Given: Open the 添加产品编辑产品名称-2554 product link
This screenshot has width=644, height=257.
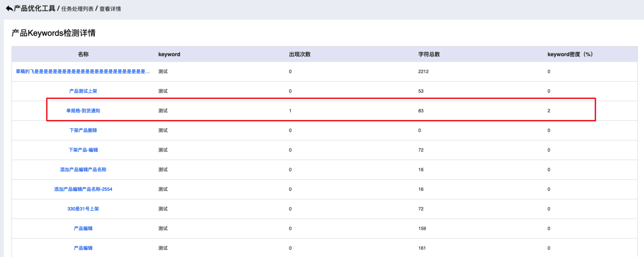Looking at the screenshot, I should coord(83,189).
